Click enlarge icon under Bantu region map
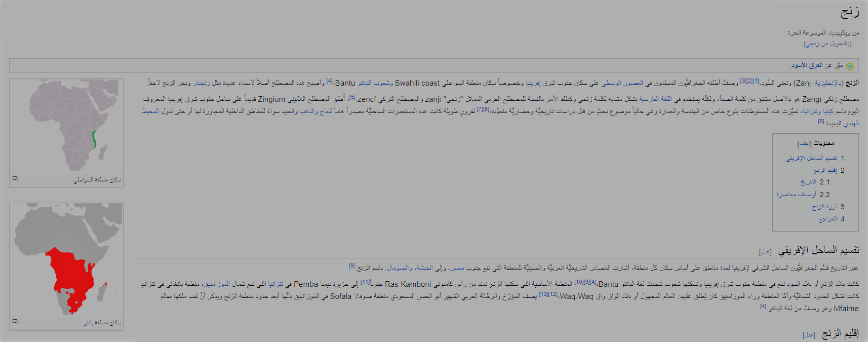Image resolution: width=868 pixels, height=342 pixels. (x=16, y=322)
